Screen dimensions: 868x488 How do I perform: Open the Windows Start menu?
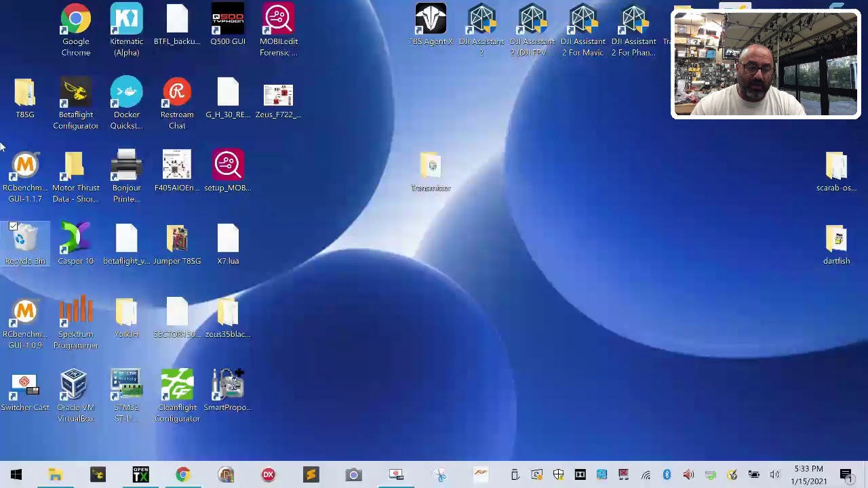tap(16, 475)
